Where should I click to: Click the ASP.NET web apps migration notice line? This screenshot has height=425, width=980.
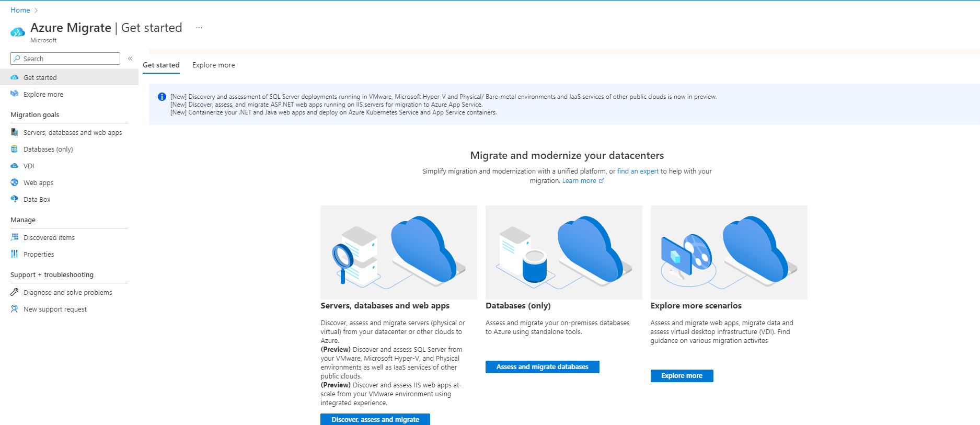pos(327,105)
